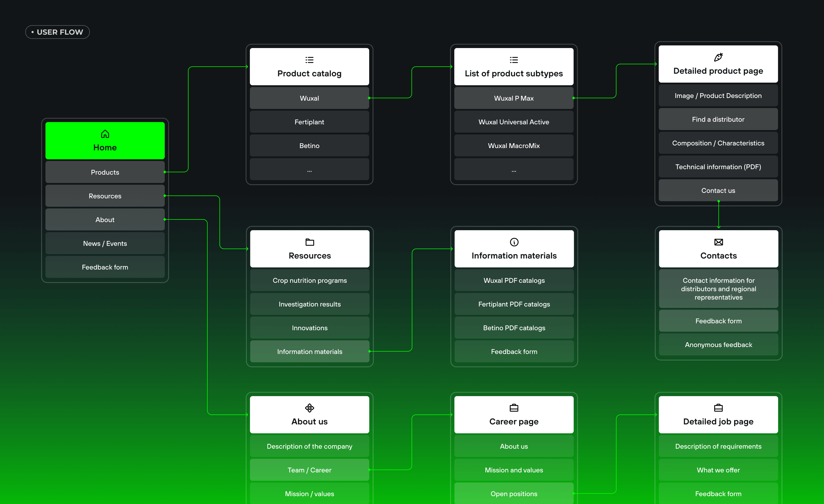This screenshot has width=824, height=504.
Task: Click the briefcase icon above Career page
Action: point(514,408)
